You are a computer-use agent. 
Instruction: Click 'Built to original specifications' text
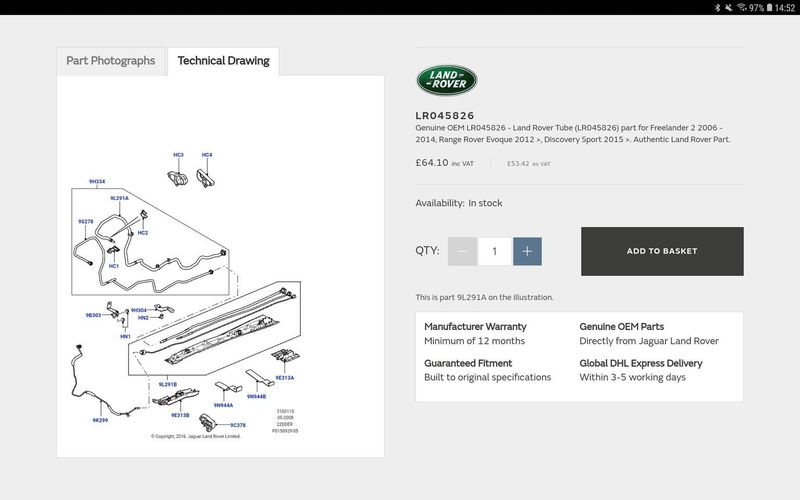tap(487, 378)
